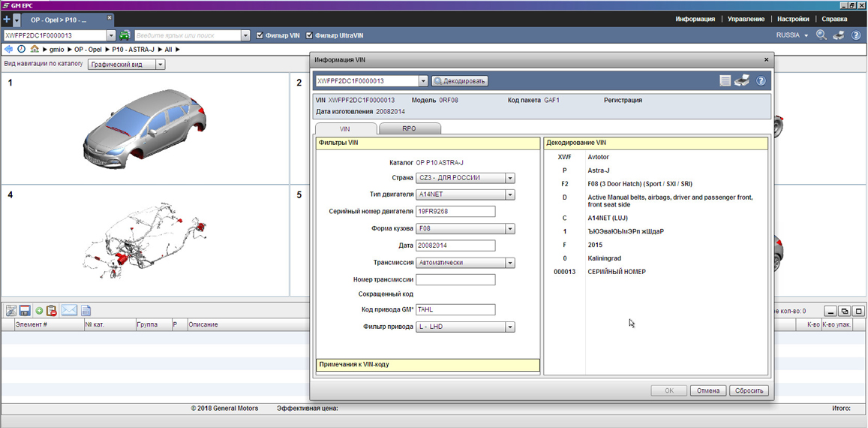Open the Настройки menu
Image resolution: width=868 pixels, height=428 pixels.
pyautogui.click(x=793, y=19)
